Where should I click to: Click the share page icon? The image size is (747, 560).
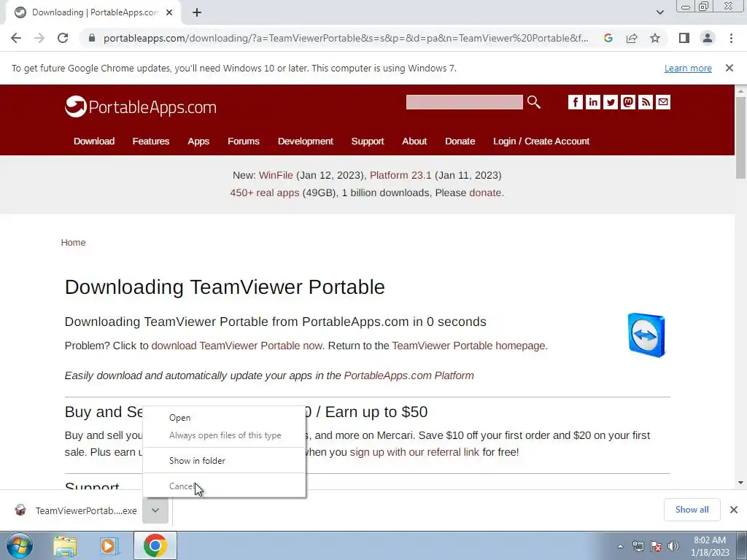[x=632, y=38]
